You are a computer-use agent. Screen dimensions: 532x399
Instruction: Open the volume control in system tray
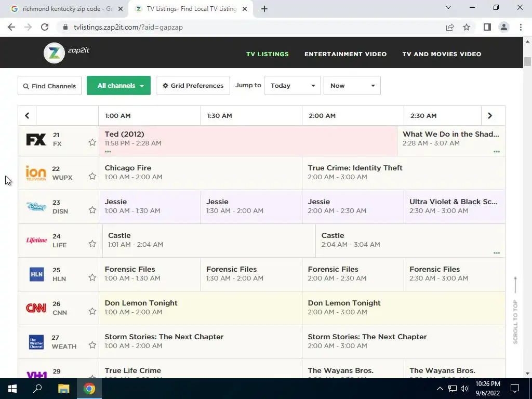coord(464,389)
